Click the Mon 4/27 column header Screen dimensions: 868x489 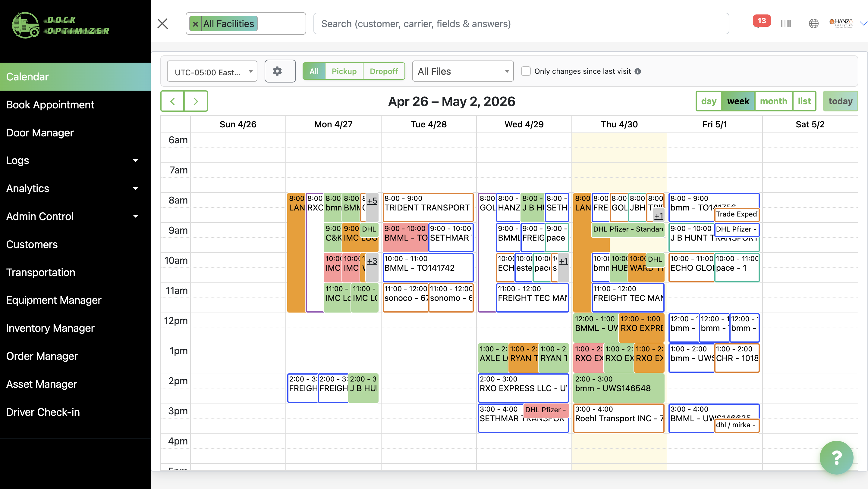click(333, 124)
